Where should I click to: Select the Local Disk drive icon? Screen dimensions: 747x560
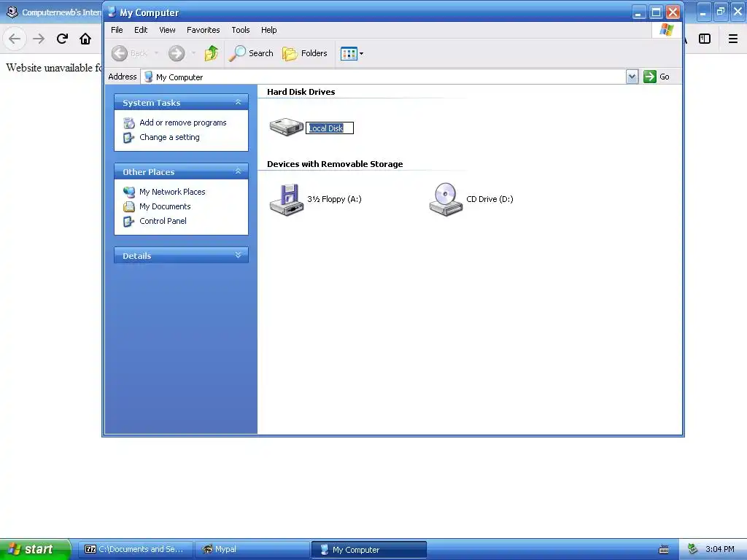tap(286, 127)
